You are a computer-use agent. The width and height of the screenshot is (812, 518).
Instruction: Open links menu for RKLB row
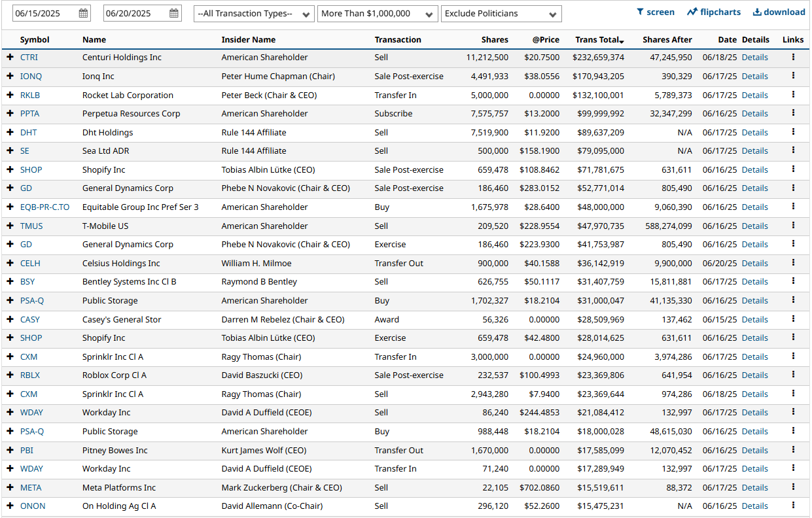793,95
